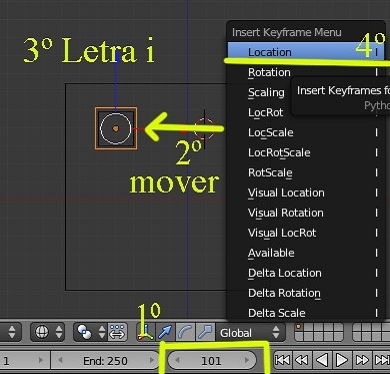
Task: Decrease End frame with left arrow
Action: [x=60, y=360]
